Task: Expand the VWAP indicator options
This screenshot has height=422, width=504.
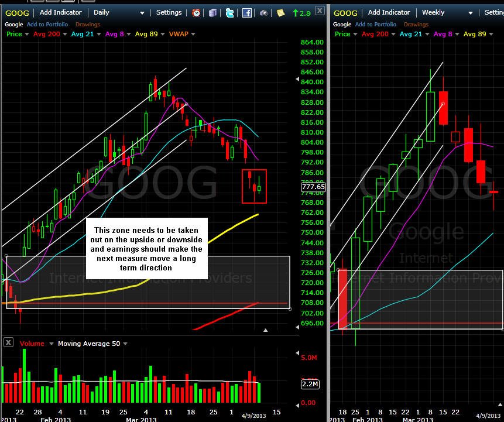Action: [182, 34]
